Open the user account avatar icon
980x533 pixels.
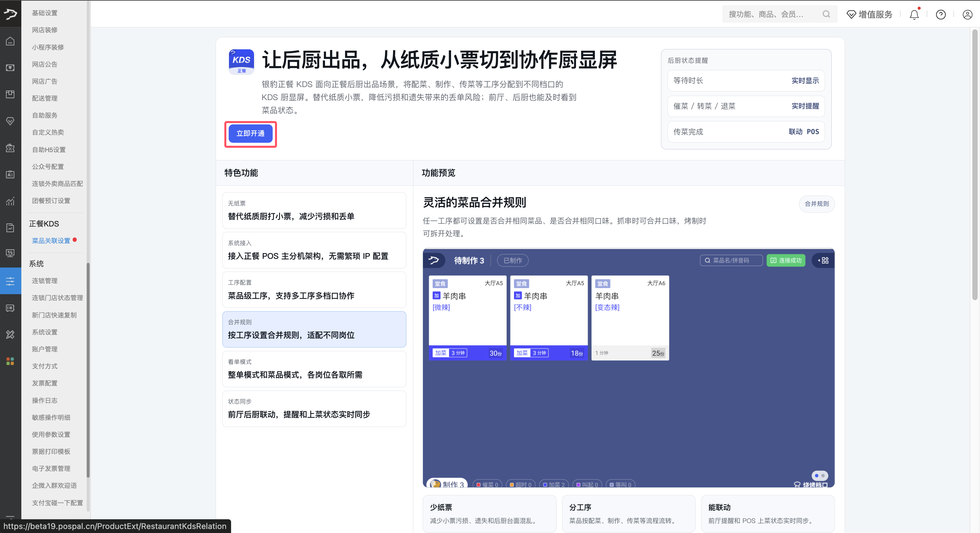point(967,14)
